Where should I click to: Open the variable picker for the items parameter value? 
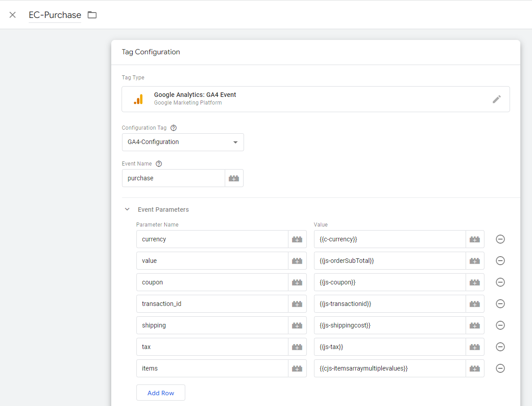point(475,368)
